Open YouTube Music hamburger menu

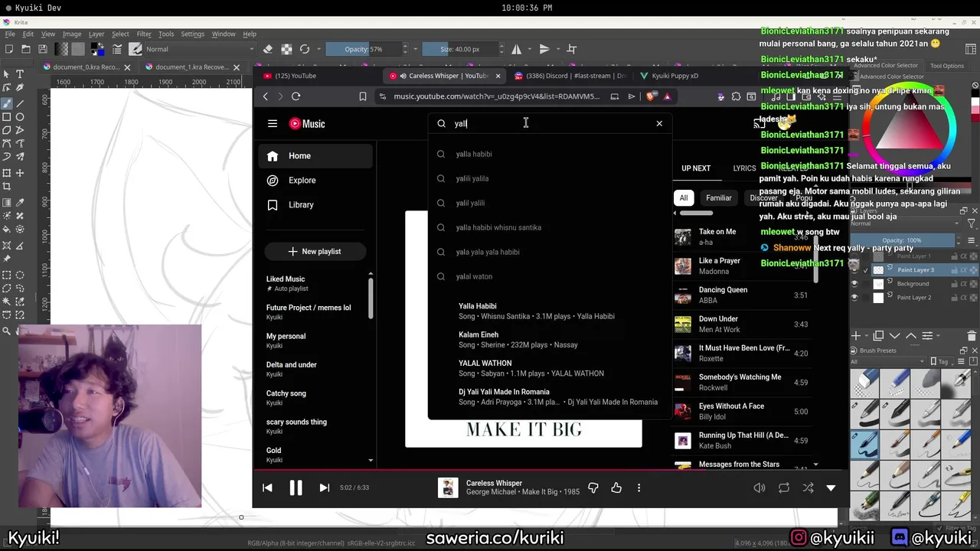click(272, 123)
